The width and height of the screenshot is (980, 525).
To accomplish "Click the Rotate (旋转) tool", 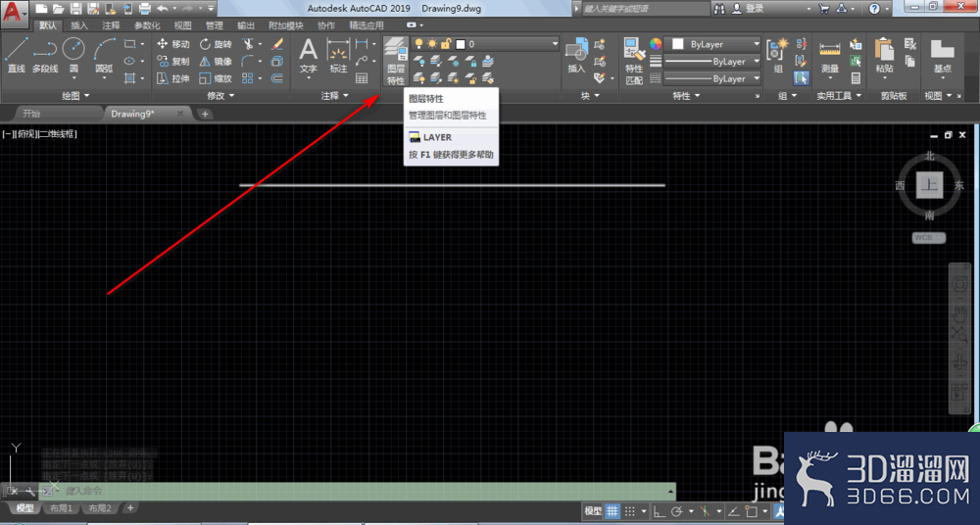I will click(216, 44).
